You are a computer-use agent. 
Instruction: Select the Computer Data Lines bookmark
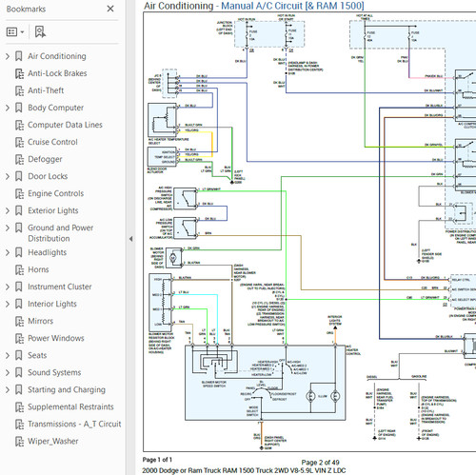pos(65,125)
